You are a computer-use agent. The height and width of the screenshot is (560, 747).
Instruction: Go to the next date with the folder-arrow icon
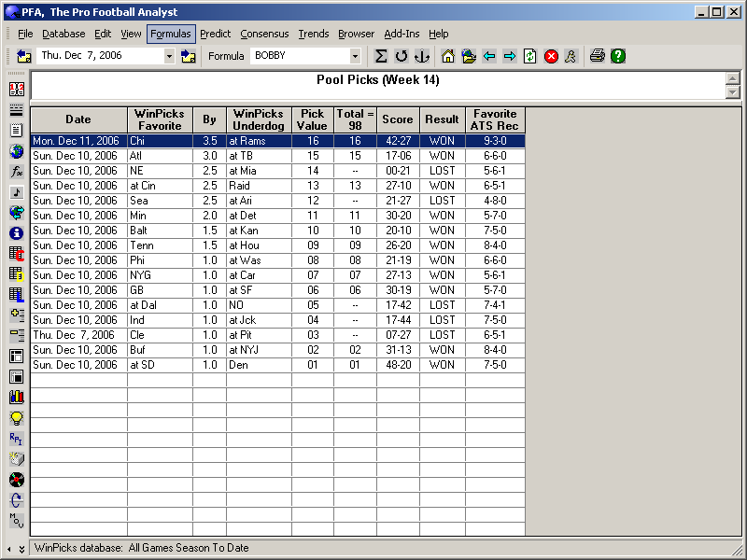tap(189, 56)
